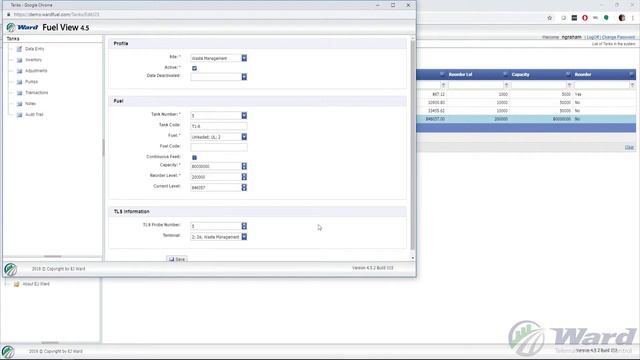
Task: Click the Ward logo icon in popup footer
Action: [x=11, y=269]
